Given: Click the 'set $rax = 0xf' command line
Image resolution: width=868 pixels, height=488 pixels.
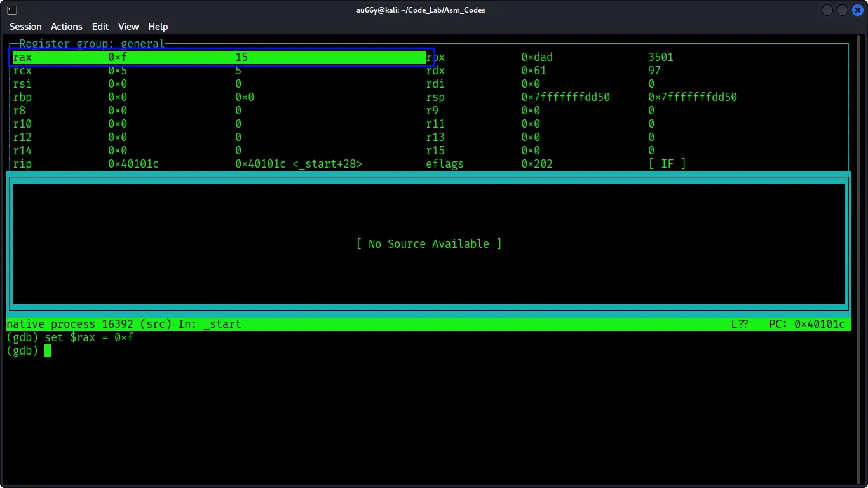Looking at the screenshot, I should click(89, 337).
